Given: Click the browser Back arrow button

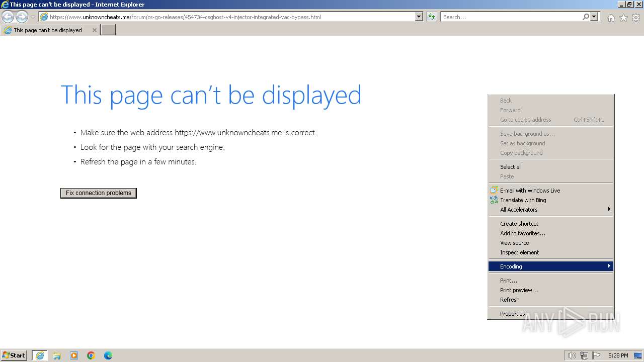Looking at the screenshot, I should pyautogui.click(x=8, y=17).
